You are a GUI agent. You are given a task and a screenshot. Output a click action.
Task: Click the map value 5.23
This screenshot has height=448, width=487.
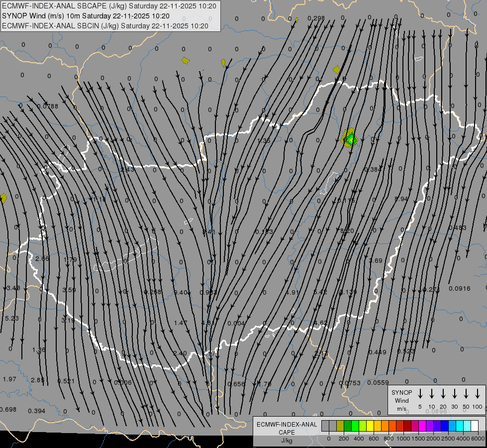[x=12, y=319]
